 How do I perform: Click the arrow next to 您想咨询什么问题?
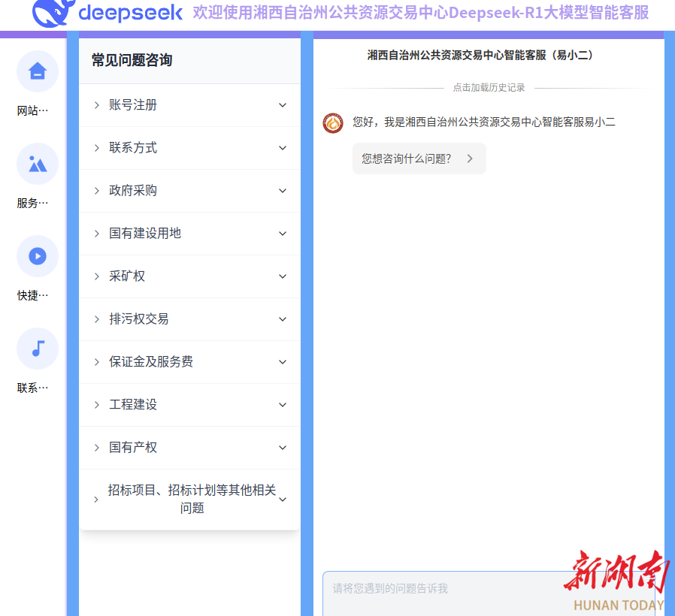point(470,159)
